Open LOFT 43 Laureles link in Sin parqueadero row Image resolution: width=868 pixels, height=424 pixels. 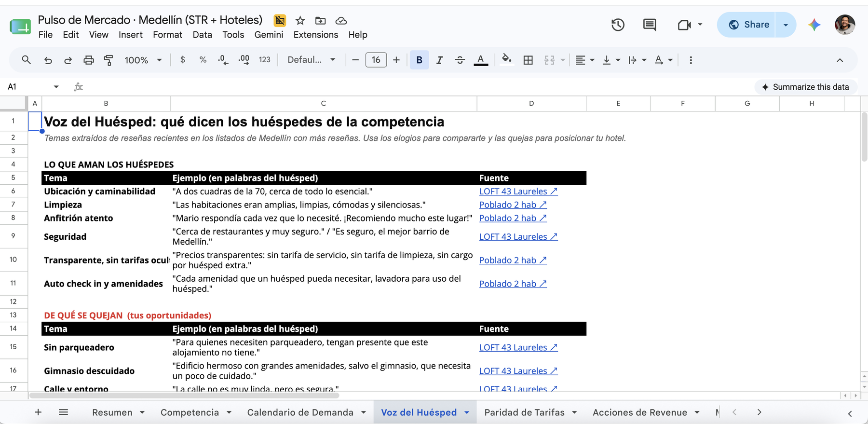518,347
